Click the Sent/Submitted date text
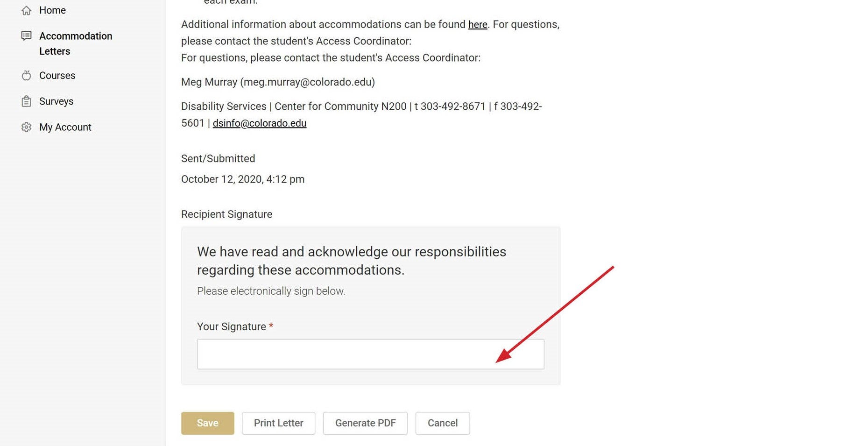868x446 pixels. (243, 179)
